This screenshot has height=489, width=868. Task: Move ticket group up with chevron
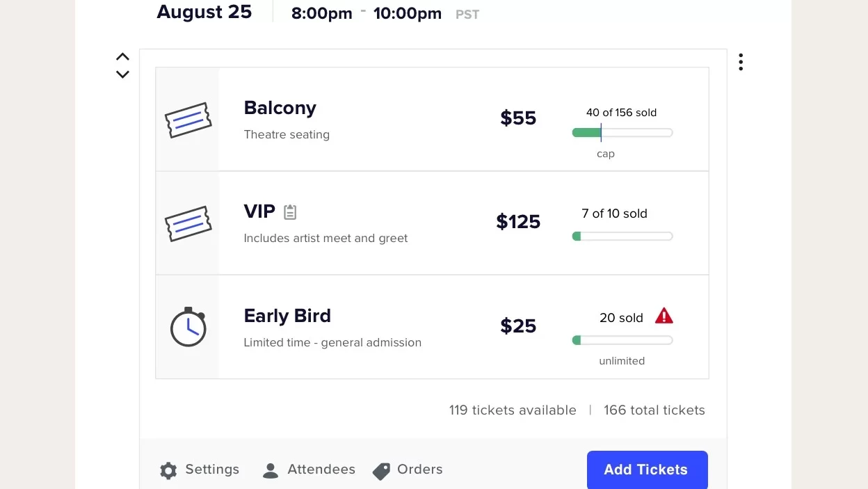pos(122,57)
